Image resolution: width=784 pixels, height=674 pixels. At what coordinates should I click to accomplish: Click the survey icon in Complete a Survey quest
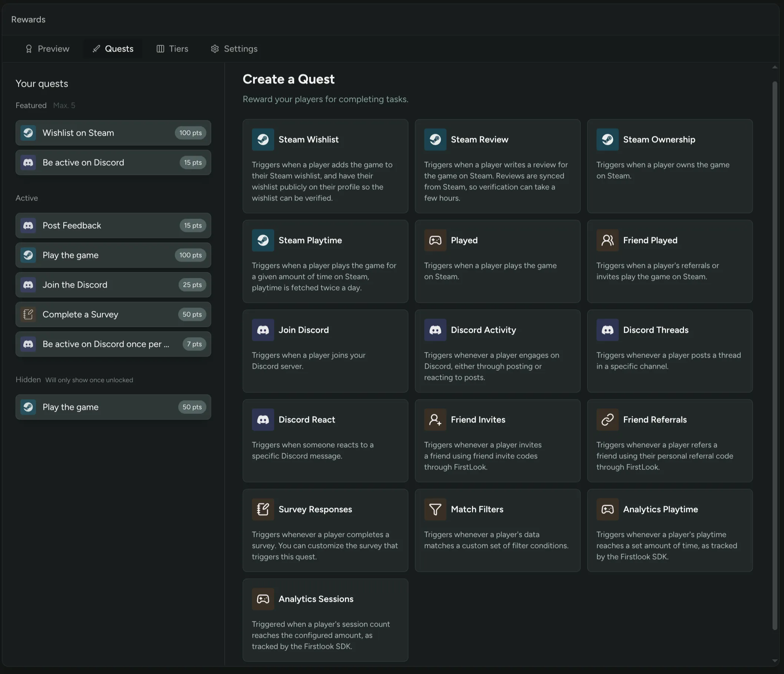point(28,315)
